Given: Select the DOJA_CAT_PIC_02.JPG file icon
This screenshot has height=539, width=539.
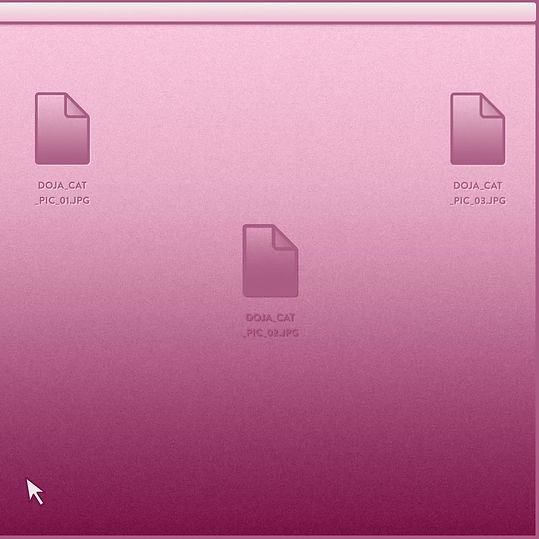Looking at the screenshot, I should coord(271,261).
